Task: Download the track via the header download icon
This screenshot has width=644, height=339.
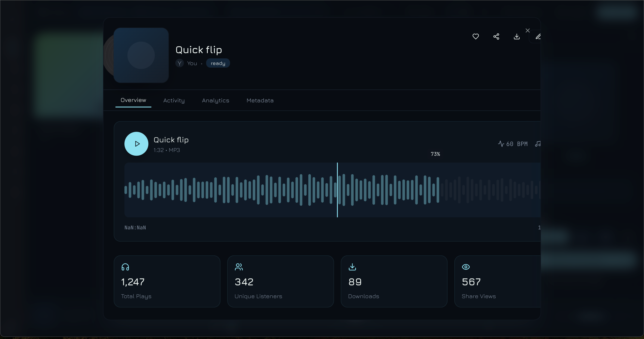Action: pos(517,37)
